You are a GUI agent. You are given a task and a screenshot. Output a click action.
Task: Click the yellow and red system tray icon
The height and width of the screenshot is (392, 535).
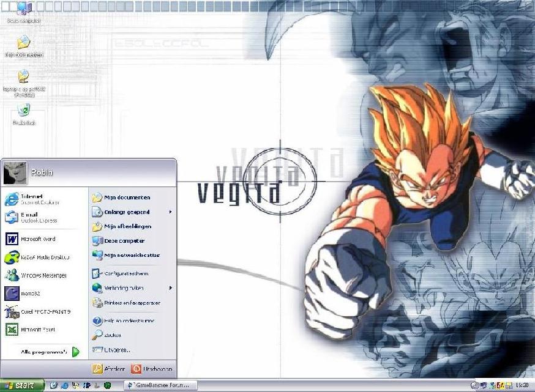tap(501, 385)
